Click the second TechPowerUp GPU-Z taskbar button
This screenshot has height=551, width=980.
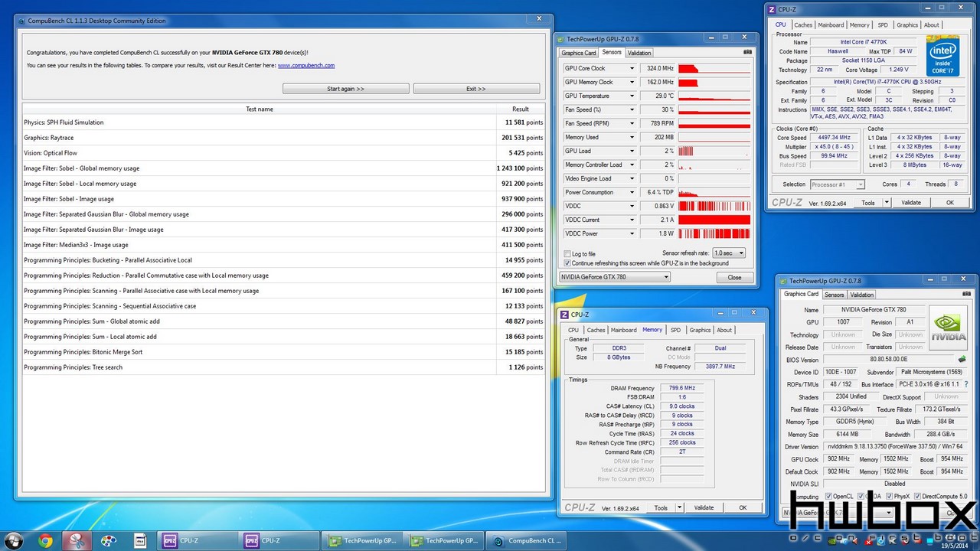[443, 541]
